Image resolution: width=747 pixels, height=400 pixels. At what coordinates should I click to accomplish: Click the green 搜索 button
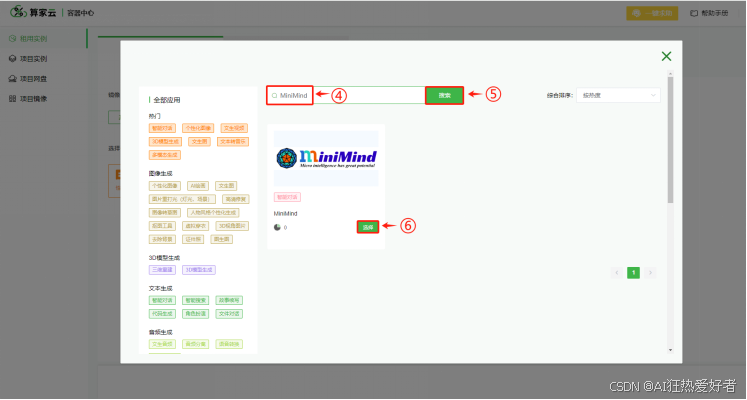444,95
